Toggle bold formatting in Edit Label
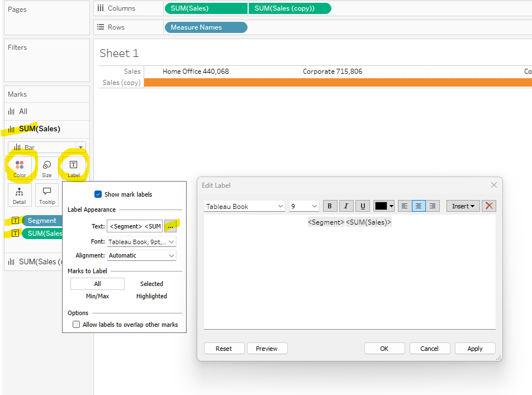This screenshot has width=532, height=395. [330, 206]
